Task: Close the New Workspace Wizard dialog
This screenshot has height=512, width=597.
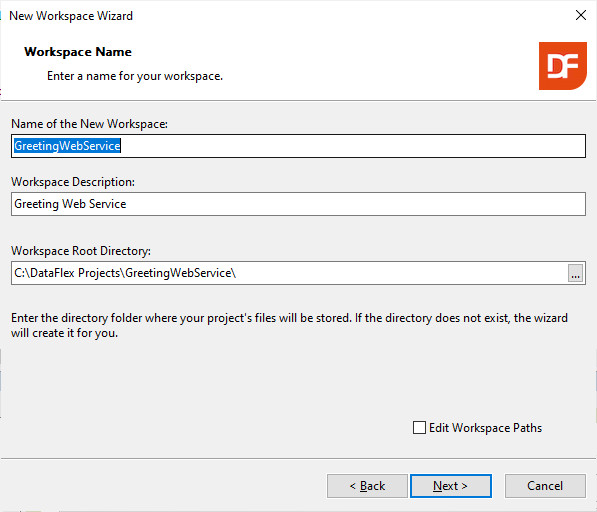Action: (x=581, y=15)
